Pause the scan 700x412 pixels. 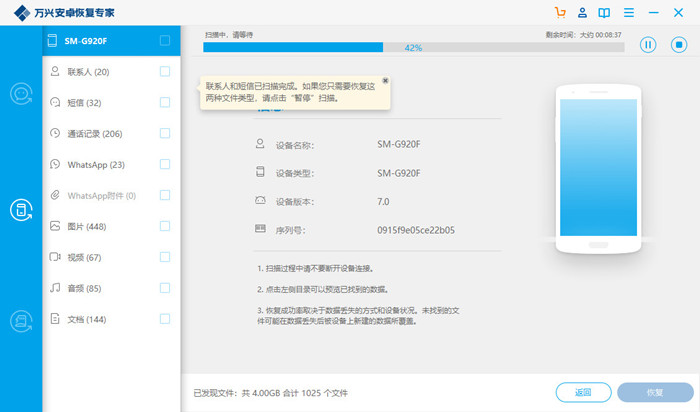(648, 45)
